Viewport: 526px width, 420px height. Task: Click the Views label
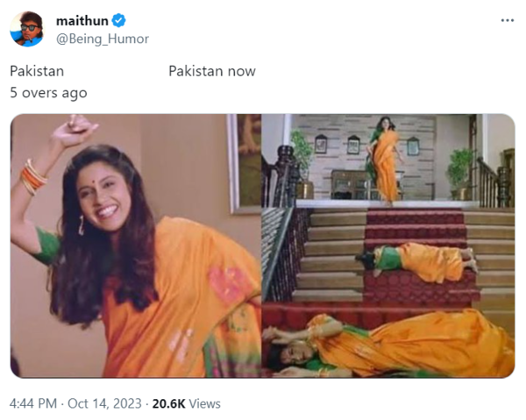(205, 403)
